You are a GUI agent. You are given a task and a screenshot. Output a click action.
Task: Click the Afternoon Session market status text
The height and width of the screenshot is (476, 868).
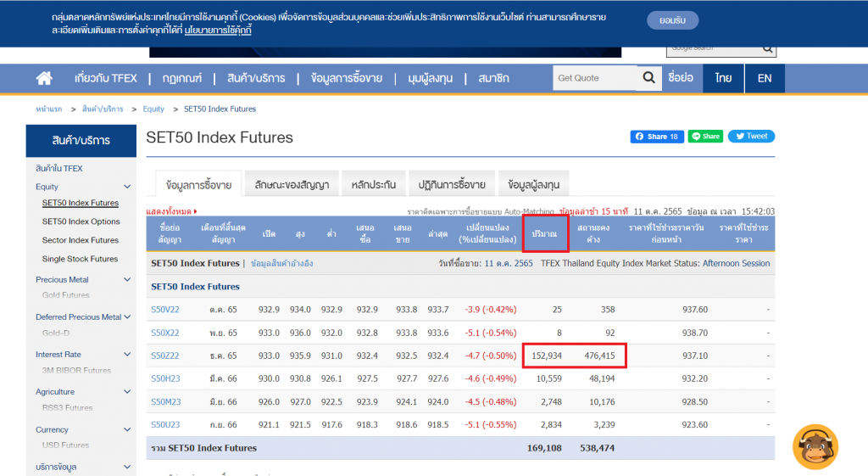click(x=737, y=263)
